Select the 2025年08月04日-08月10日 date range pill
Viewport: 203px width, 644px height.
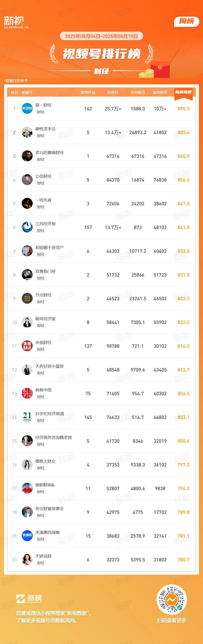101,36
